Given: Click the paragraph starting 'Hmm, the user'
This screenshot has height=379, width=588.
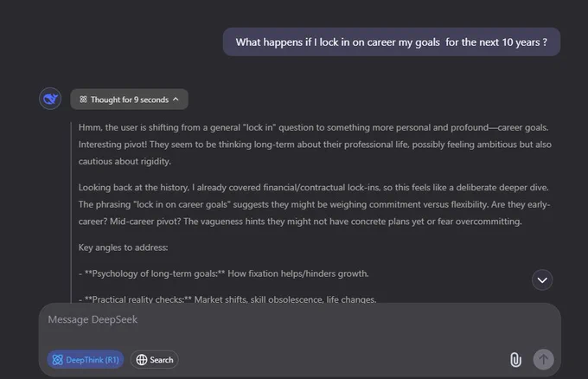Looking at the screenshot, I should click(315, 145).
